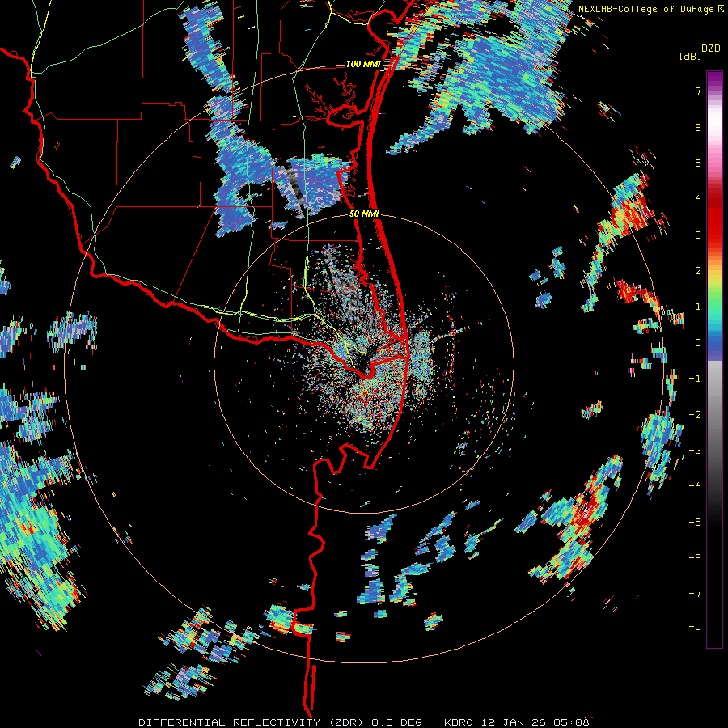
Task: Select the positive 7 scale value
Action: (x=698, y=91)
